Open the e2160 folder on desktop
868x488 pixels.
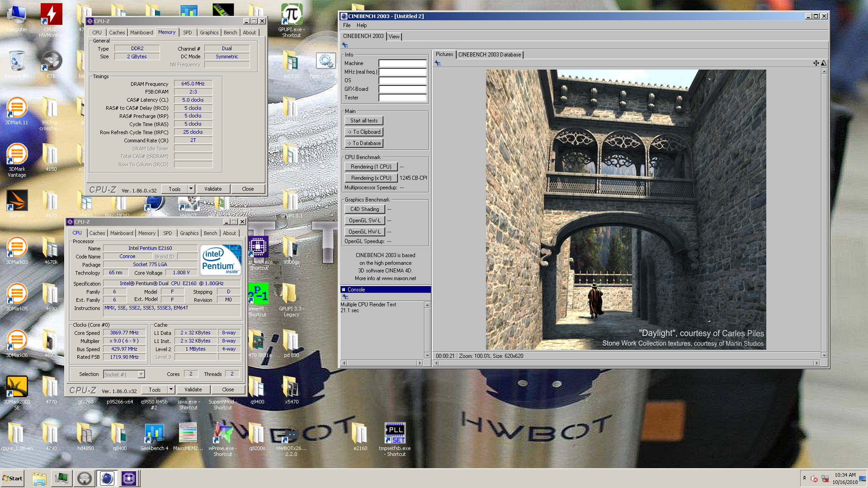pyautogui.click(x=360, y=437)
